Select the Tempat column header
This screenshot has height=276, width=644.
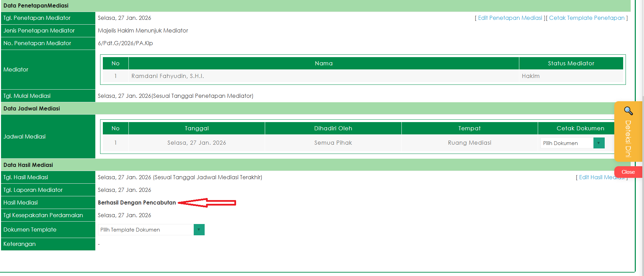469,128
